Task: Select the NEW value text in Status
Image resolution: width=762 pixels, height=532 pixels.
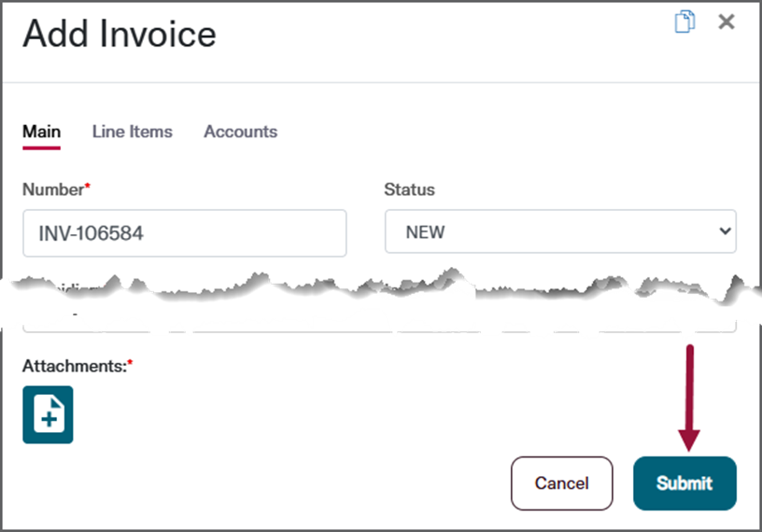Action: 425,232
